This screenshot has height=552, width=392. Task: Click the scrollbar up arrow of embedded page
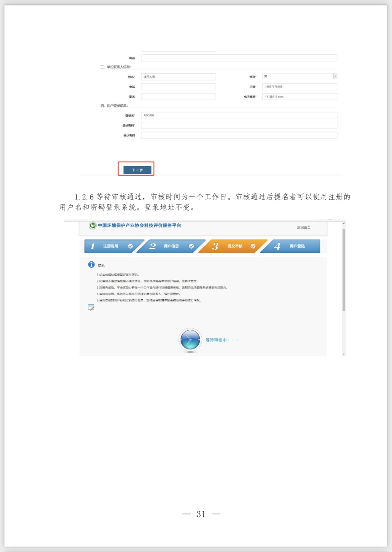(344, 224)
